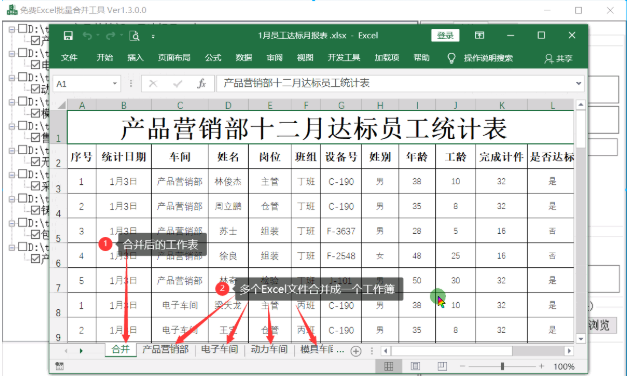Uncheck the 包 file checkbox in merge tool tree

35,234
